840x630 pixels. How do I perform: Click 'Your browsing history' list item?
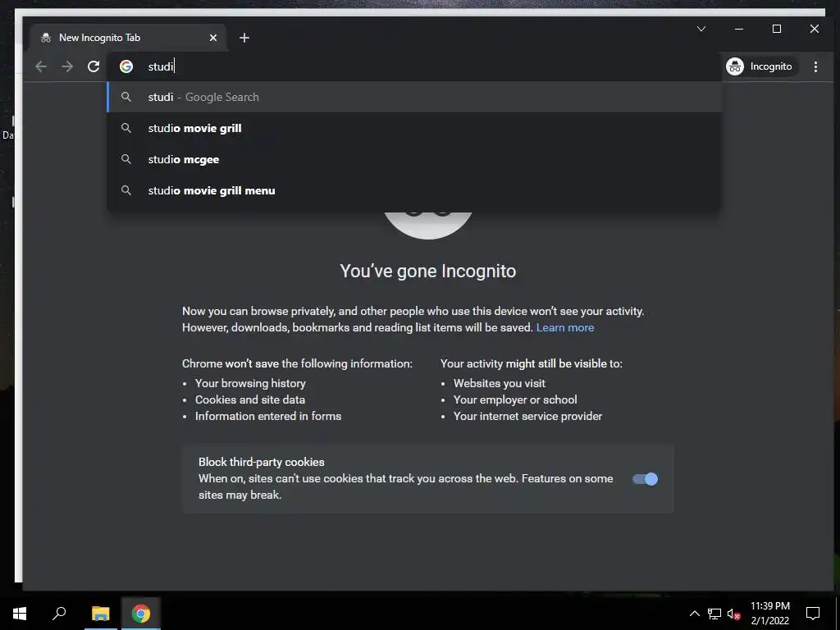(x=250, y=383)
